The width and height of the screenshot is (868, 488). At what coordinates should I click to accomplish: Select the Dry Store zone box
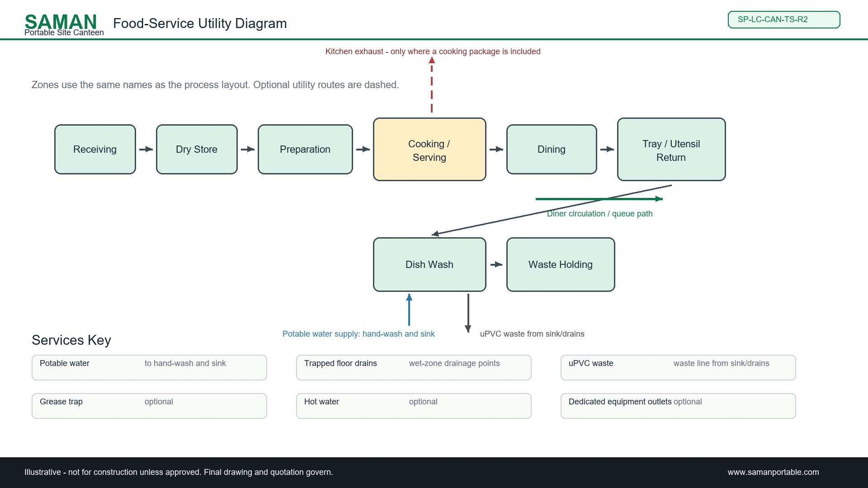[x=197, y=149]
